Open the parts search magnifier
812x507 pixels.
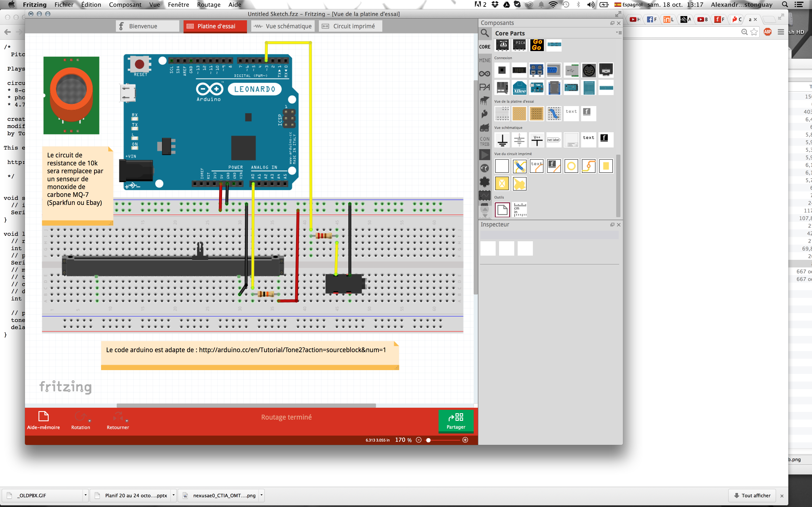(484, 33)
